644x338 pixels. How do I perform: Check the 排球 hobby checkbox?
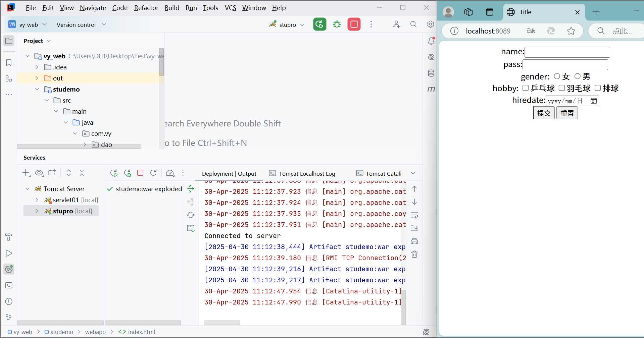(x=597, y=88)
